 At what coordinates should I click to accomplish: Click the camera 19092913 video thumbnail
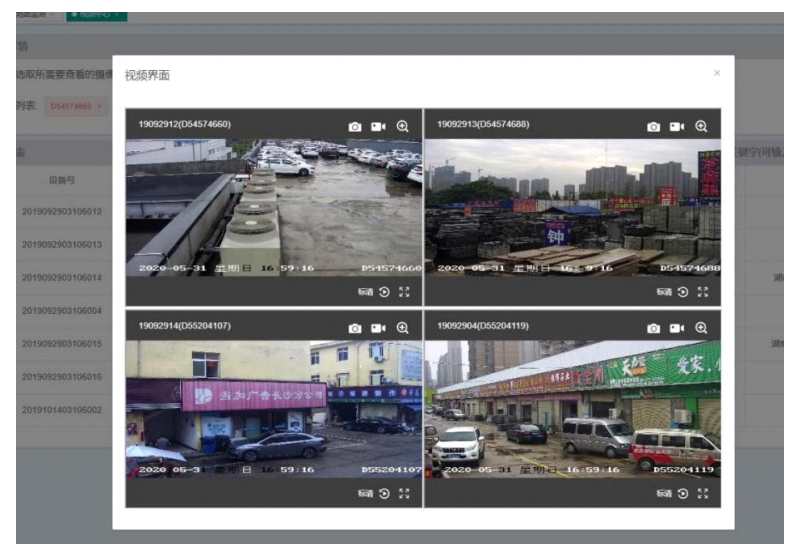(x=573, y=208)
